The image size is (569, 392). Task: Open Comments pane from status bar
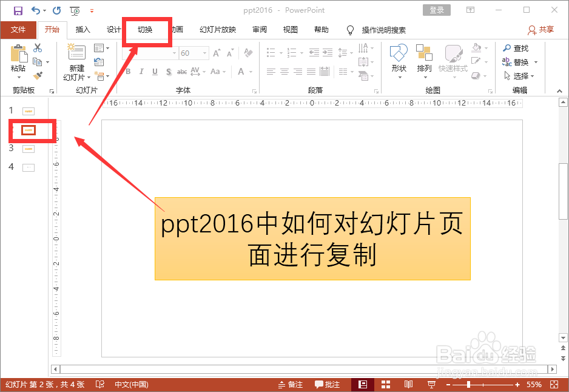pos(327,384)
